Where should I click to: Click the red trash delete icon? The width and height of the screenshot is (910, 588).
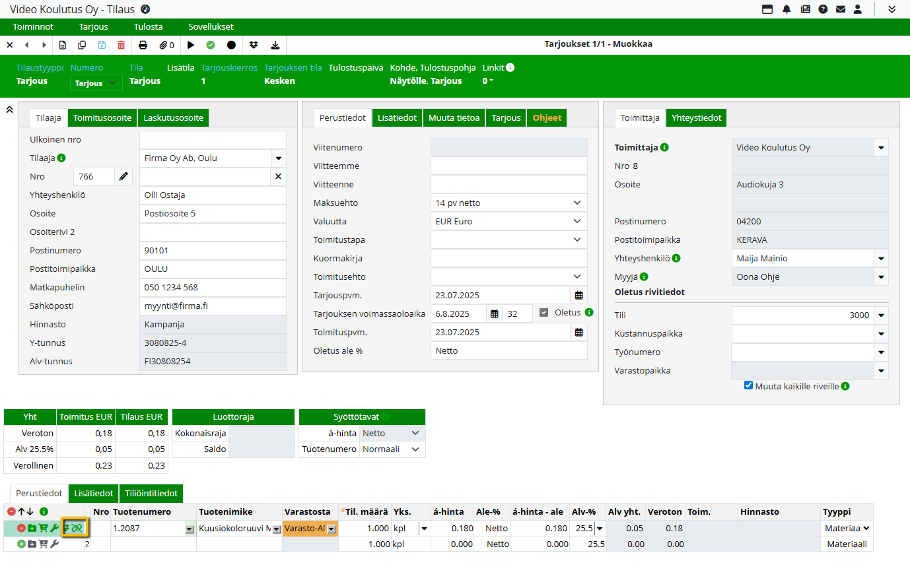point(121,45)
